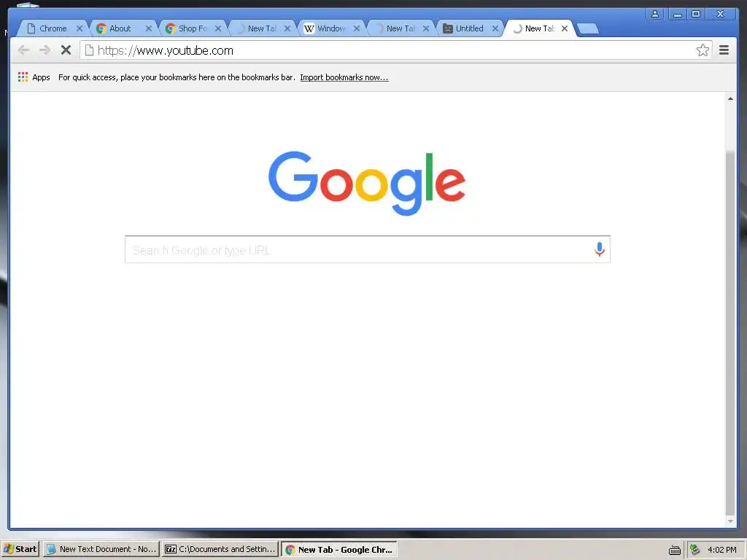Open the Windows Start menu

click(20, 549)
